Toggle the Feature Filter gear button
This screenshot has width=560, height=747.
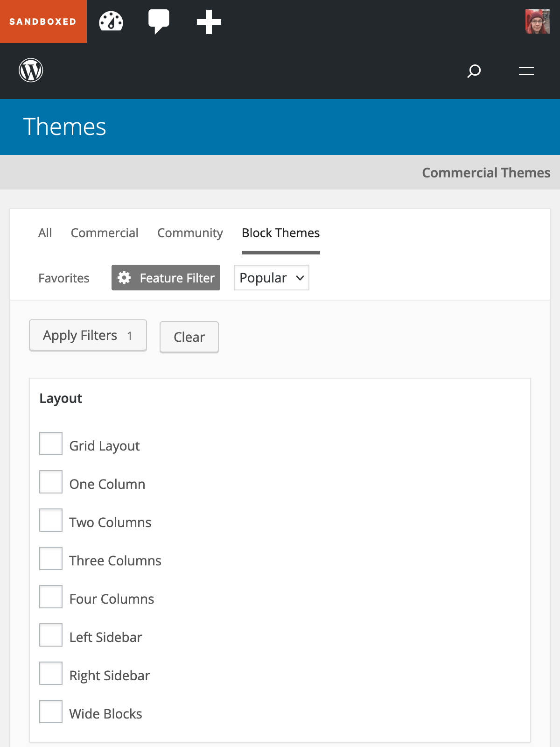pyautogui.click(x=166, y=278)
